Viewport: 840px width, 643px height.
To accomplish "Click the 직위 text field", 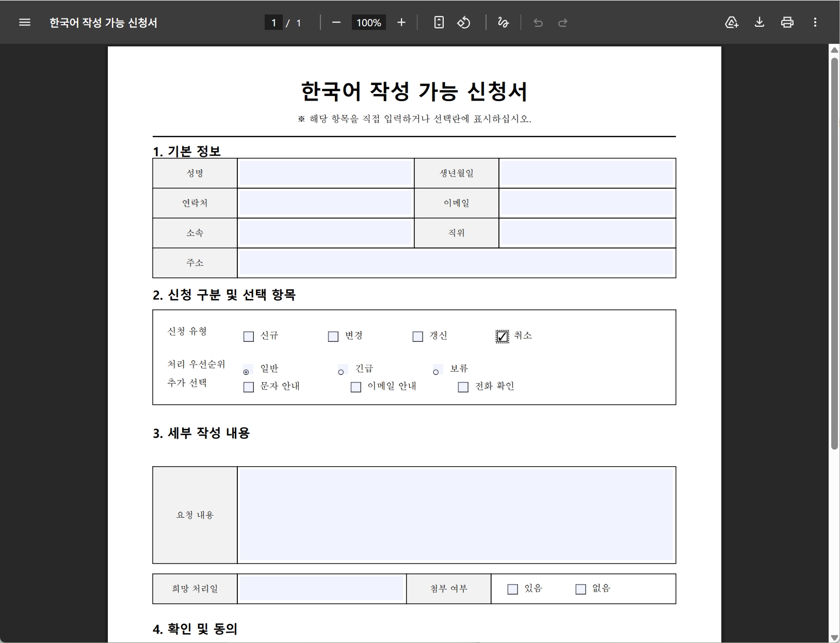I will [x=587, y=233].
